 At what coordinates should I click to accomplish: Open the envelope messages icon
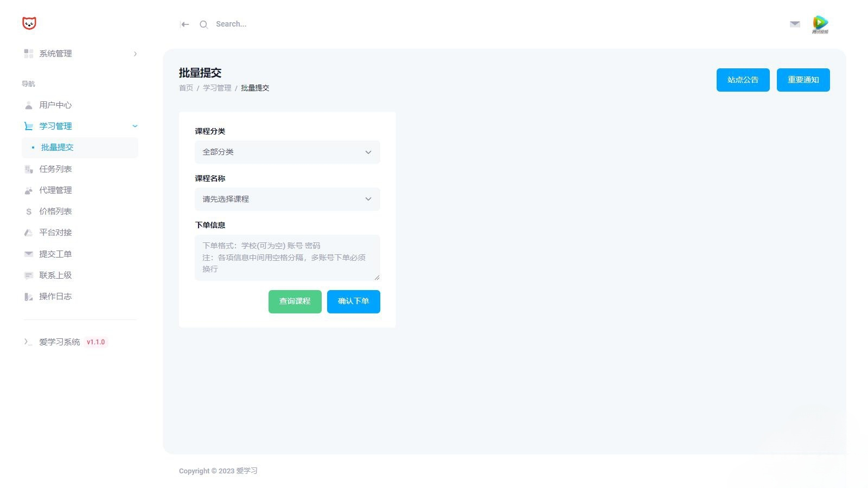click(x=795, y=24)
